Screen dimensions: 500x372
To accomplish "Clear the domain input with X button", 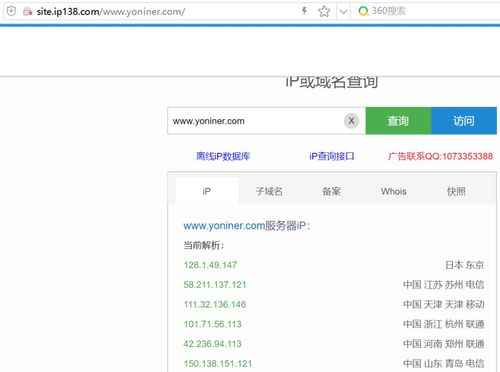I will pyautogui.click(x=351, y=121).
